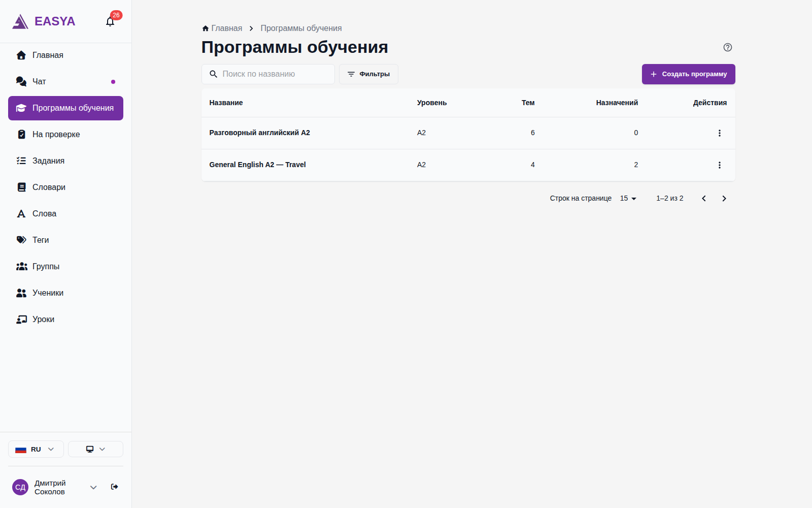Open the help question mark icon
Viewport: 812px width, 508px height.
[728, 47]
